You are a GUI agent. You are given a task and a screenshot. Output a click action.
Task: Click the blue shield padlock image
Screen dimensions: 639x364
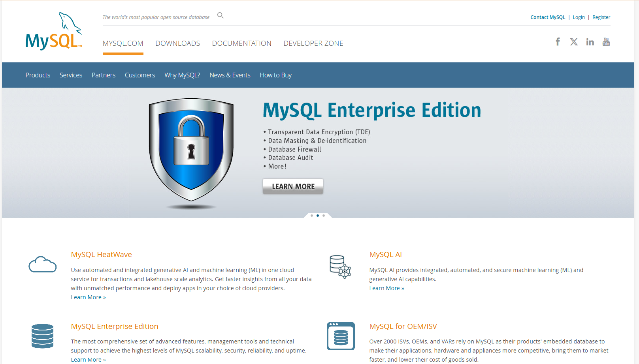pos(191,150)
